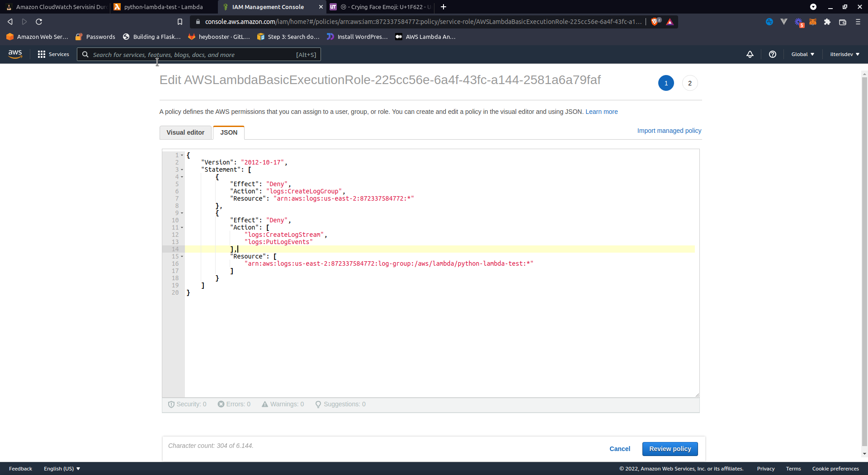Image resolution: width=868 pixels, height=475 pixels.
Task: Click the Brave shields icon
Action: point(655,22)
